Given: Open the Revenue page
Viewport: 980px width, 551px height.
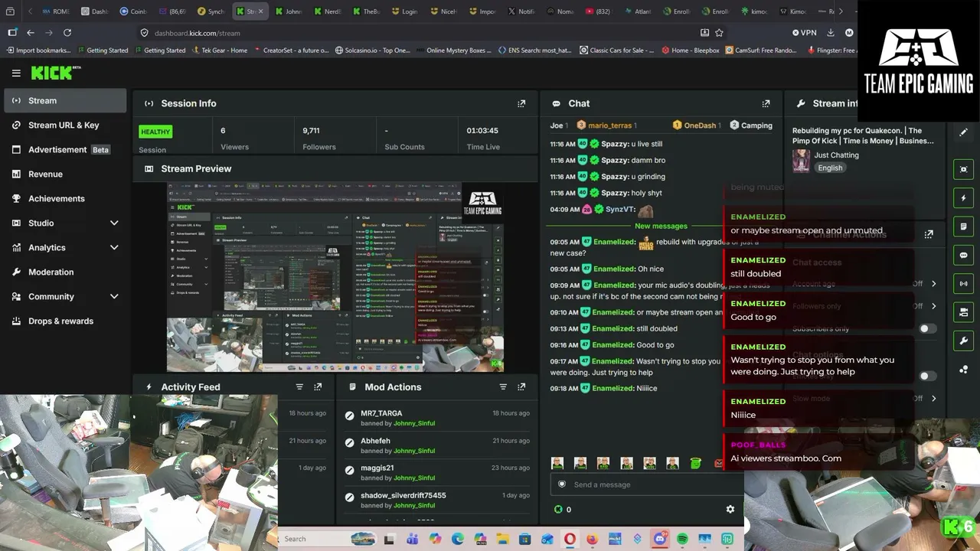Looking at the screenshot, I should click(65, 174).
